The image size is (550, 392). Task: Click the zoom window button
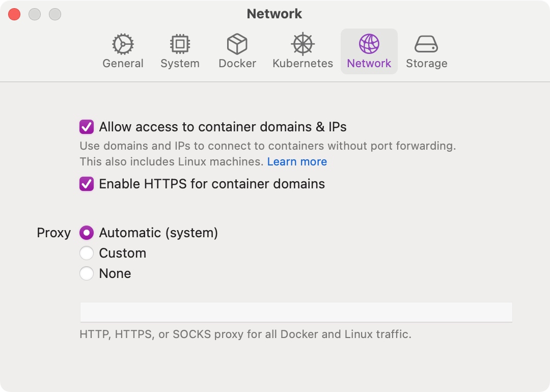55,14
